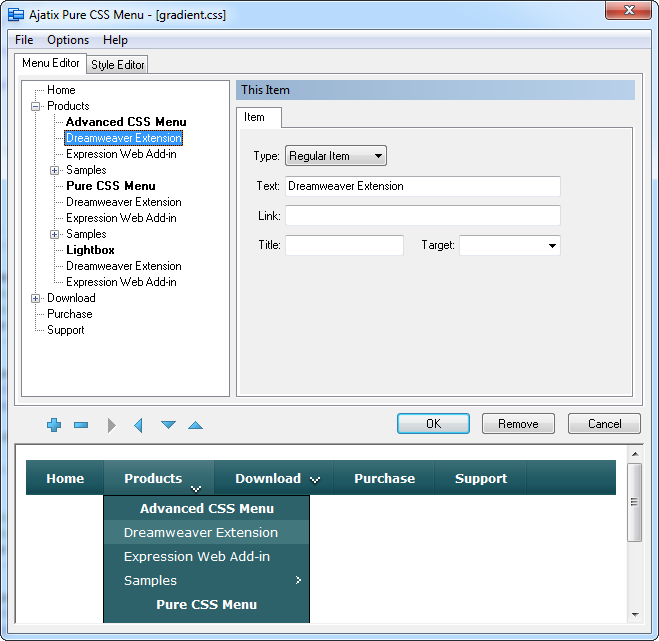Select Products in the tree
Viewport: 659px width, 641px height.
click(x=68, y=106)
